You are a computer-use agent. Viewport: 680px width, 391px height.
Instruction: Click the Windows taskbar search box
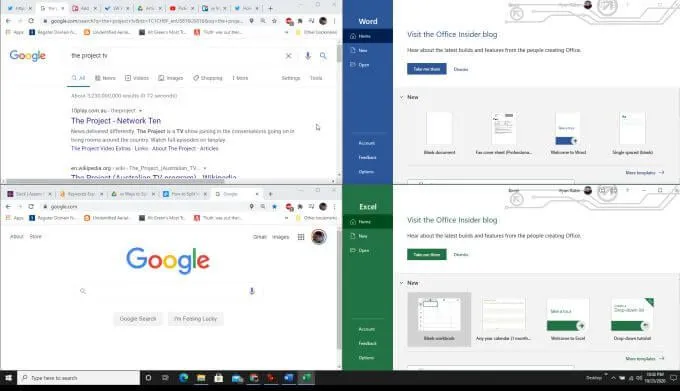pos(78,378)
